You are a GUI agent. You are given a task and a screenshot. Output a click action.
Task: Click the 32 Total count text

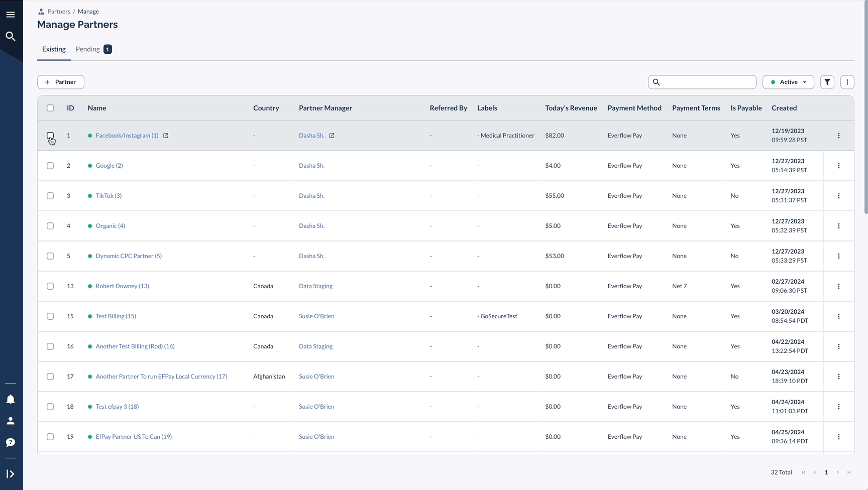click(x=781, y=472)
